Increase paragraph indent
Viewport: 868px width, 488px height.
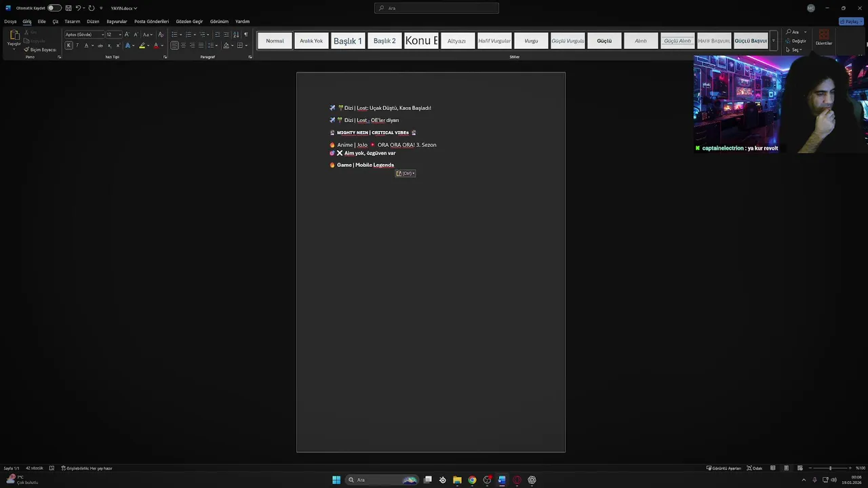(226, 35)
